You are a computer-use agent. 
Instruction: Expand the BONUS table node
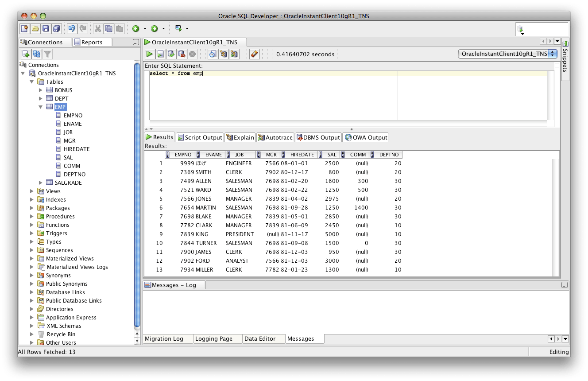[40, 90]
